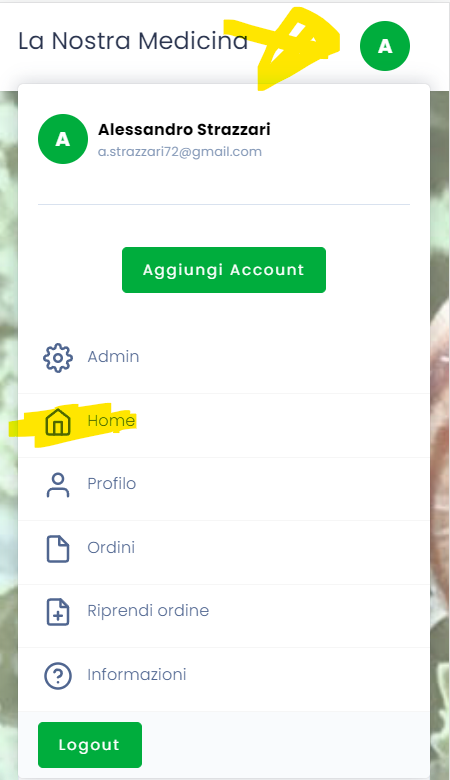Click the Riprendi ordine document-plus icon

(x=58, y=612)
